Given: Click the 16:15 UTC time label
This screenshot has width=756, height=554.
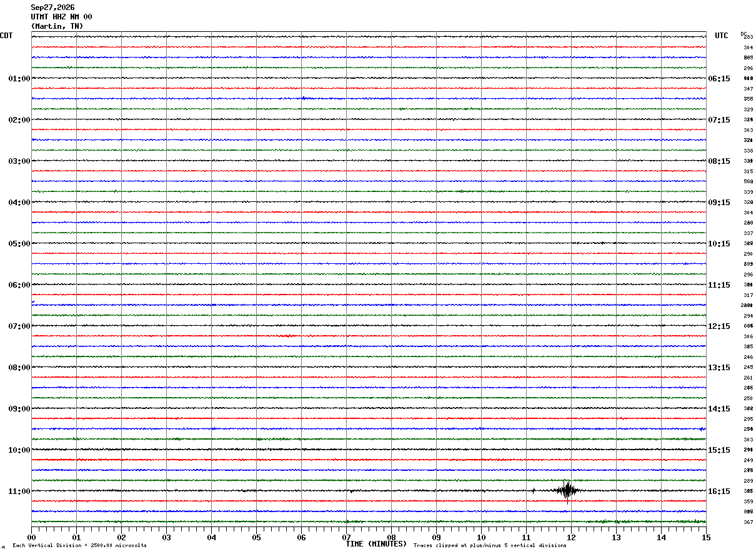Looking at the screenshot, I should (719, 491).
